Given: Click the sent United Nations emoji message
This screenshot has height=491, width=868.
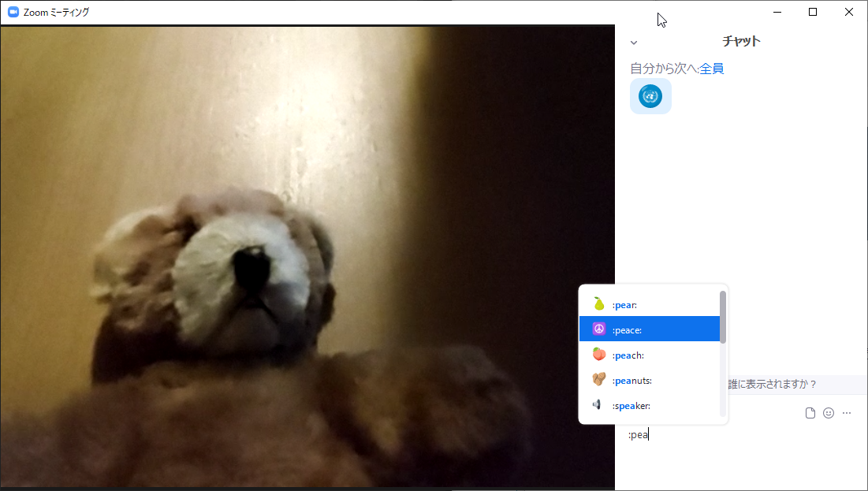Looking at the screenshot, I should pos(650,96).
